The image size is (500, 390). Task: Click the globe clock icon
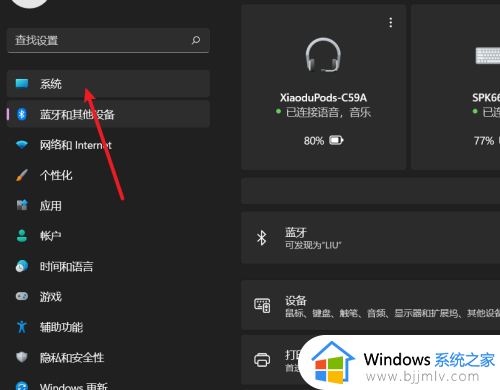[x=22, y=266]
